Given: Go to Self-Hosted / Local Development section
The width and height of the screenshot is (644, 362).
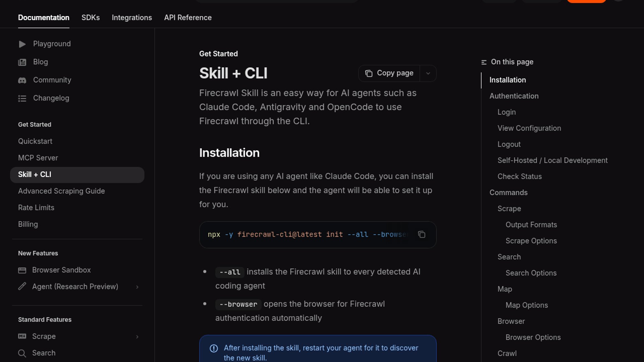Looking at the screenshot, I should click(552, 161).
